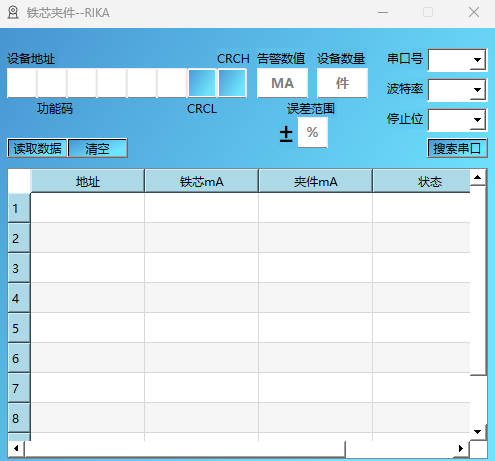Click the table's scroll left arrow
This screenshot has height=461, width=495.
tap(16, 449)
